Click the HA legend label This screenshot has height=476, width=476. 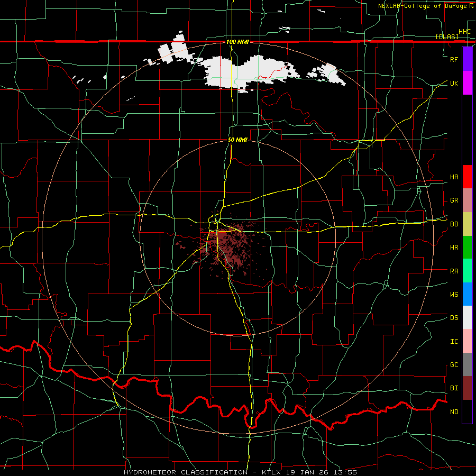[x=454, y=177]
